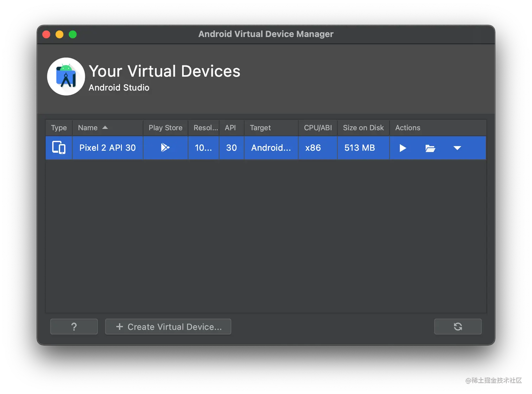Select the Pixel 2 API 30 name cell
Image resolution: width=532 pixels, height=394 pixels.
point(108,148)
